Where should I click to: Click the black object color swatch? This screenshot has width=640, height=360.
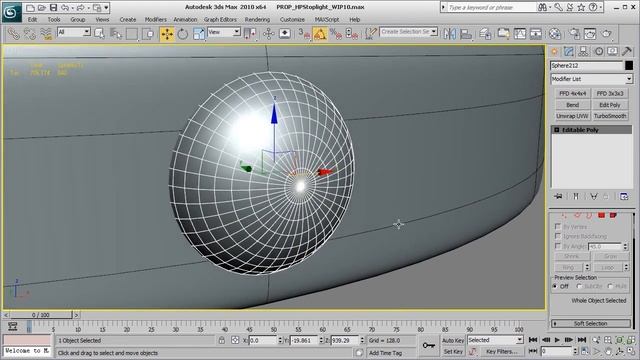click(629, 65)
